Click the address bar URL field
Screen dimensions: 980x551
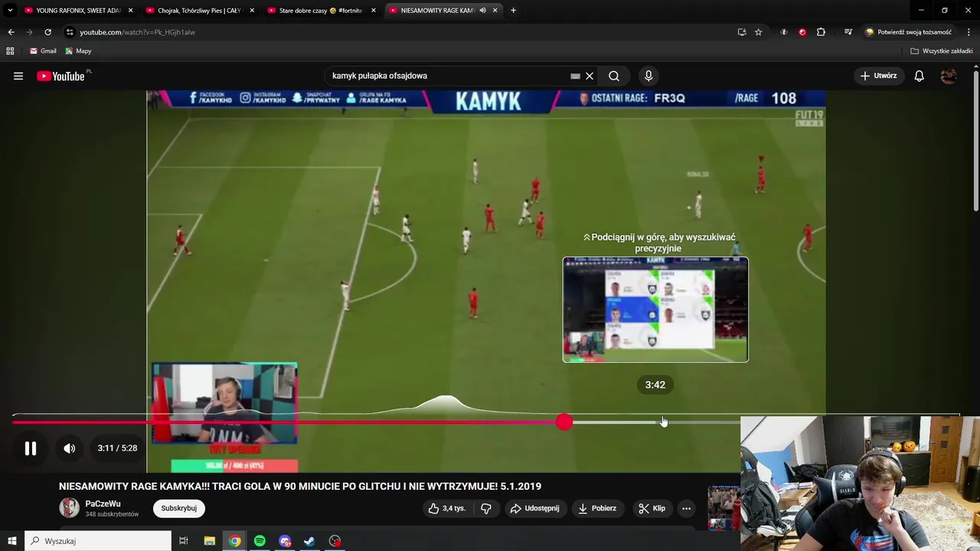[x=398, y=32]
